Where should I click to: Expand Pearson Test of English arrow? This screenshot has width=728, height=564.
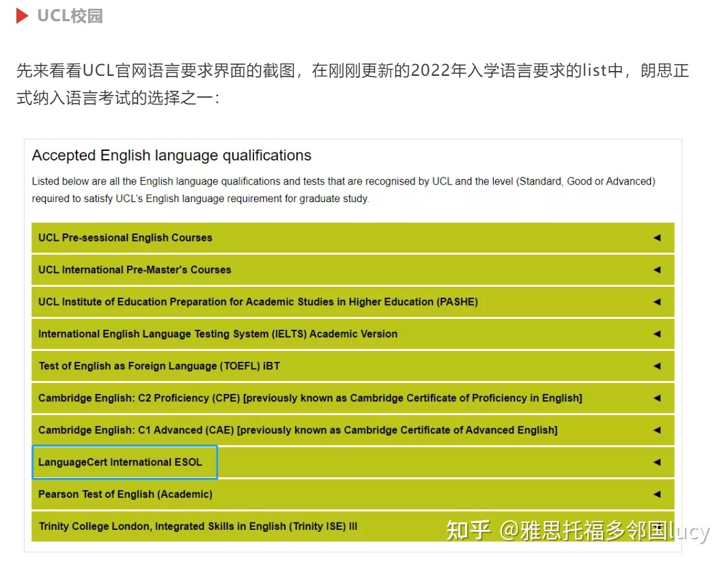click(x=656, y=494)
